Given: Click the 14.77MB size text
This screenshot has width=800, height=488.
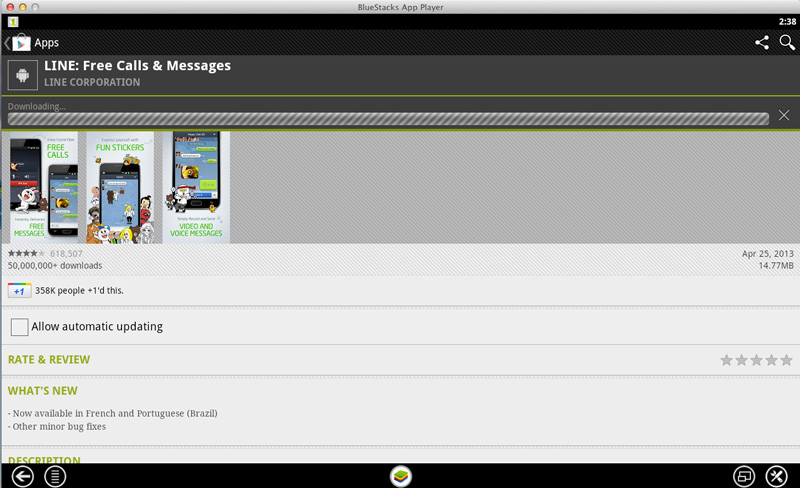Looking at the screenshot, I should point(776,265).
